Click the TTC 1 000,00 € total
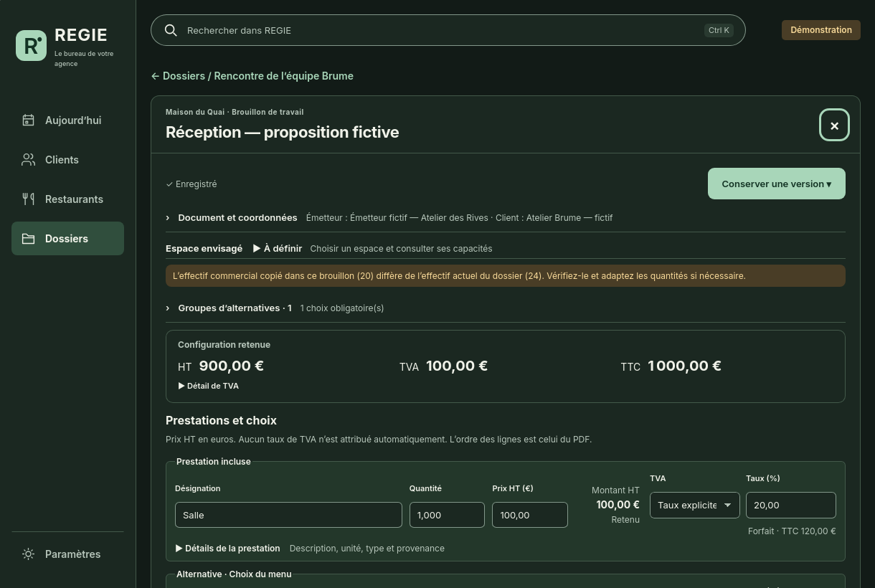 tap(671, 366)
